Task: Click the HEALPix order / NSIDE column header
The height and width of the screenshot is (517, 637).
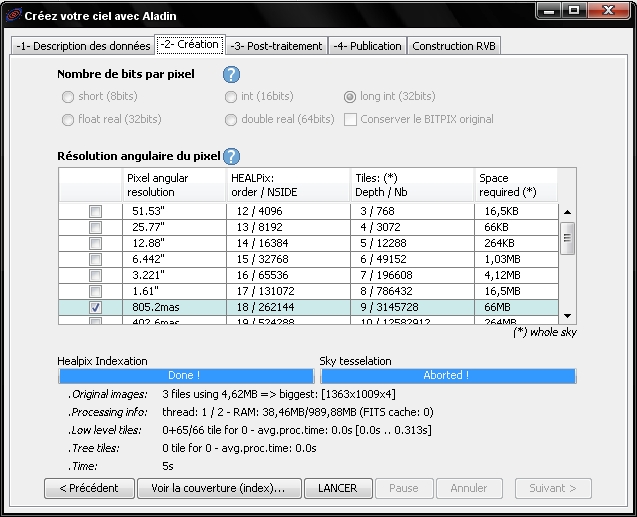Action: pos(288,185)
